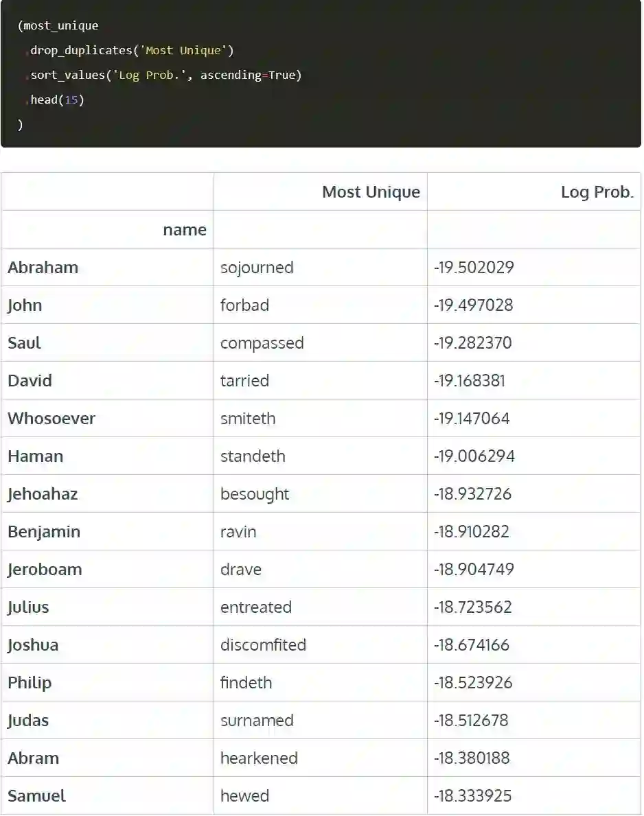The height and width of the screenshot is (816, 644).
Task: Select the value -19.497028
Action: click(473, 305)
